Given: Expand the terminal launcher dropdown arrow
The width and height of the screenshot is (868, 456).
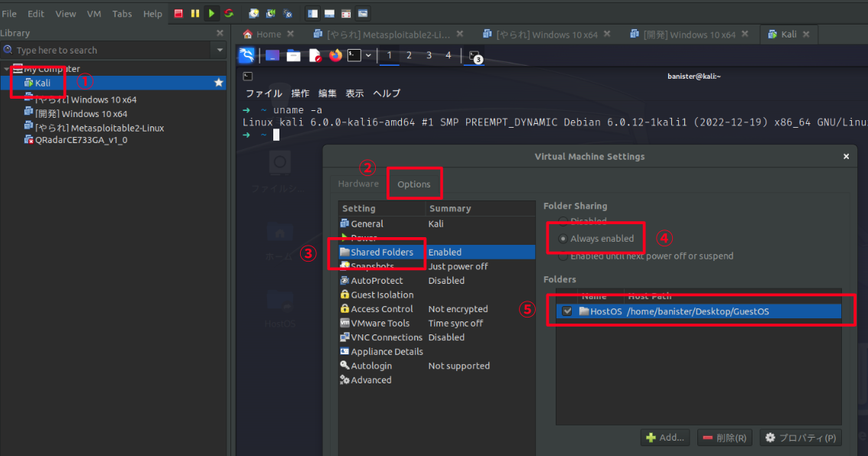Looking at the screenshot, I should tap(368, 55).
